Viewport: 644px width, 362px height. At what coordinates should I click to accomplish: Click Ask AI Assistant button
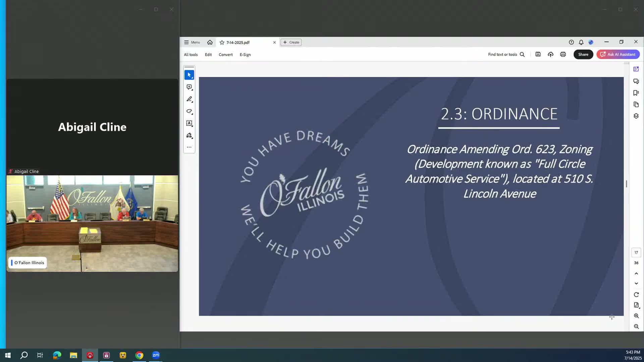tap(618, 54)
